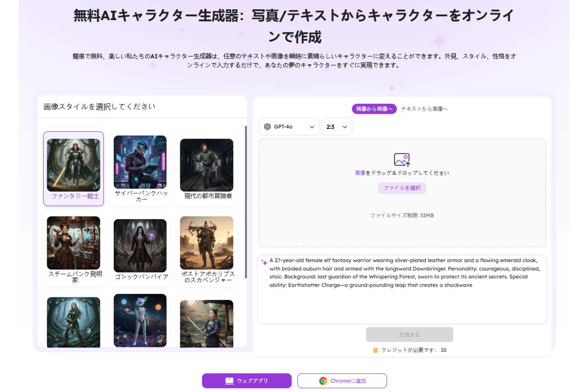
Task: Choose the ゴシックバンパイア style
Action: point(140,245)
